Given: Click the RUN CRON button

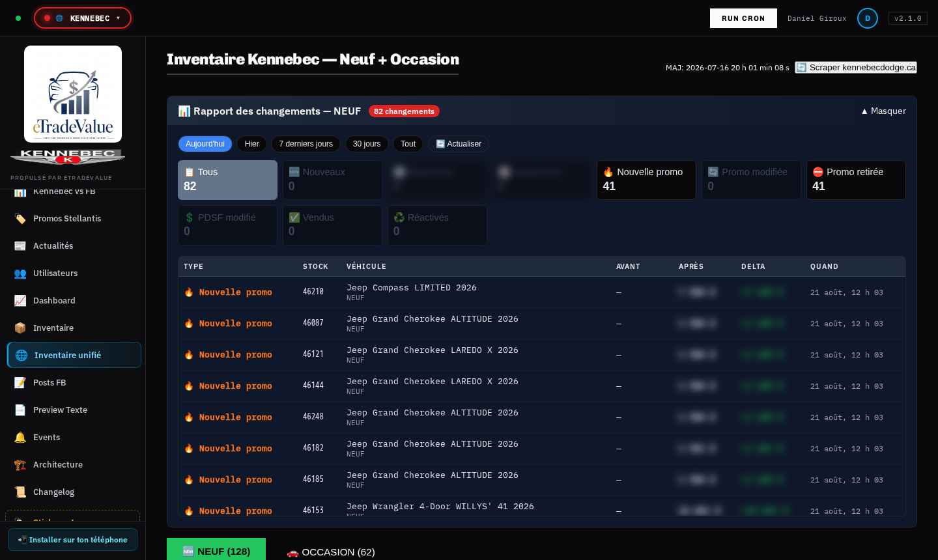Looking at the screenshot, I should pyautogui.click(x=743, y=18).
